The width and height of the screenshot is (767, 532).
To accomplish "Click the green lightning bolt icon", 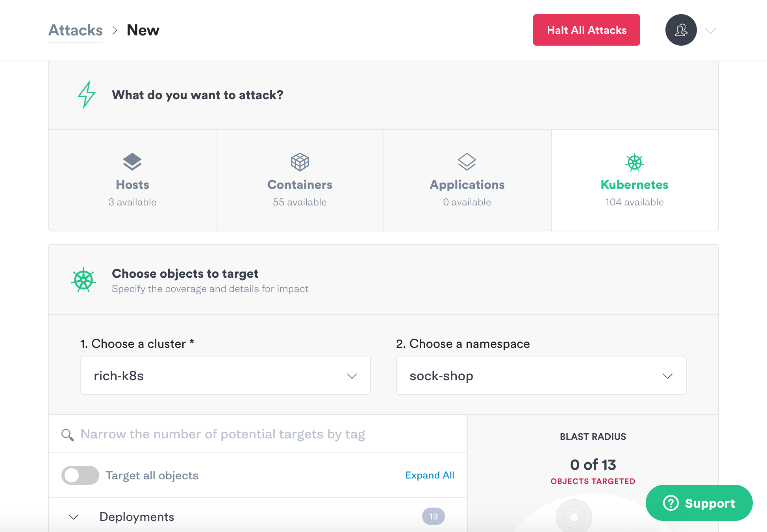I will [x=87, y=94].
